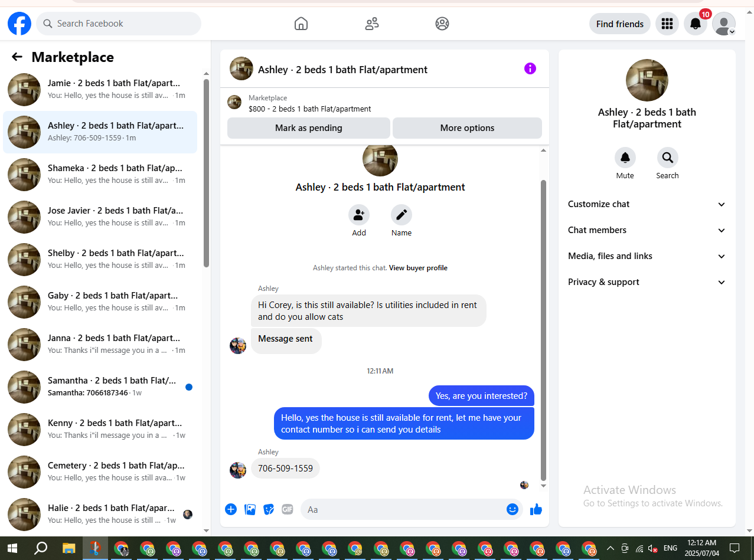Click the chat header listing thumbnail
This screenshot has height=560, width=754.
(241, 68)
